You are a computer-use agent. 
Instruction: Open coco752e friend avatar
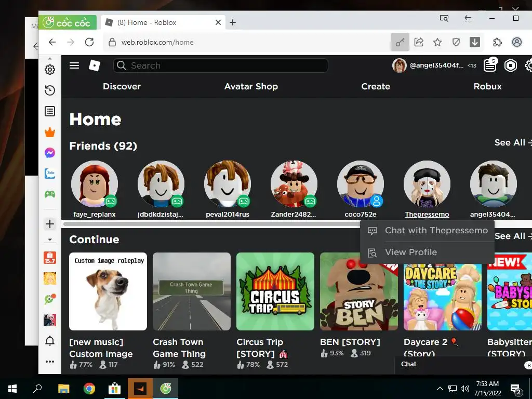361,184
